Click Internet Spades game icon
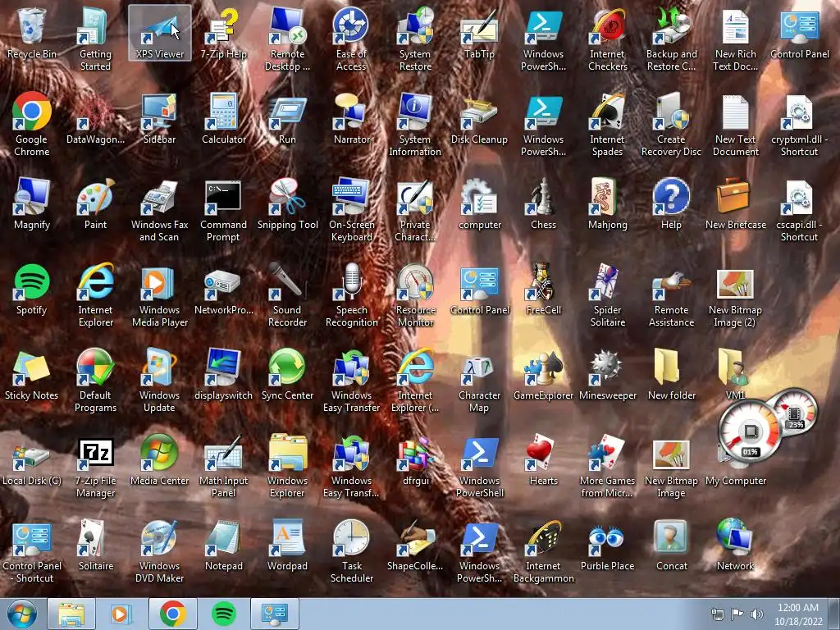The height and width of the screenshot is (630, 840). click(x=608, y=126)
